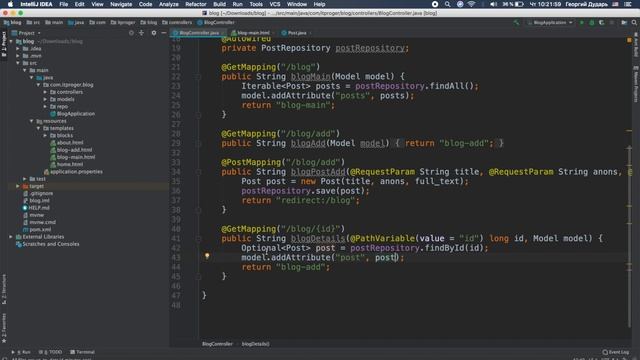Expand the .idea folder

click(x=18, y=49)
